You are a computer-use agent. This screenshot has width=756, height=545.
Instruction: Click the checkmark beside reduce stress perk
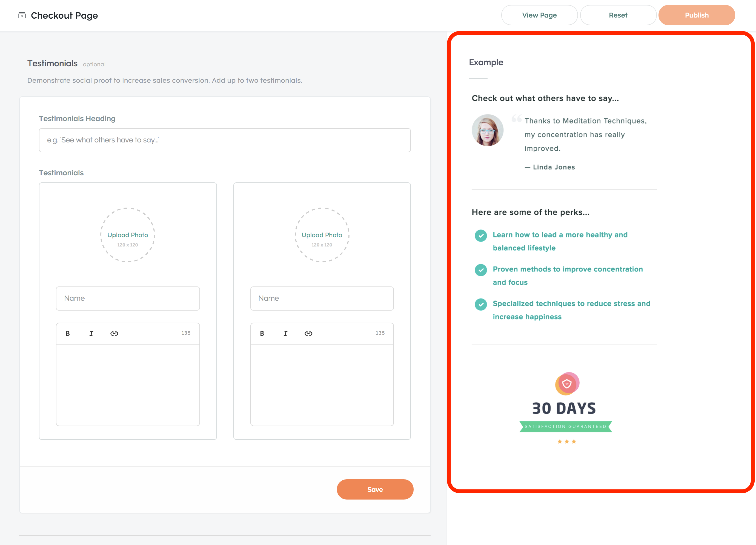(x=481, y=304)
